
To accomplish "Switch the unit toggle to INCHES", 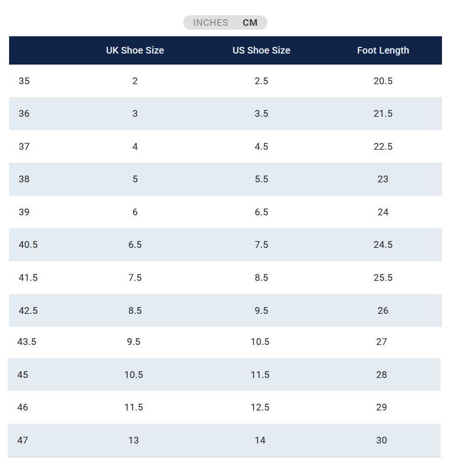I will 210,22.
